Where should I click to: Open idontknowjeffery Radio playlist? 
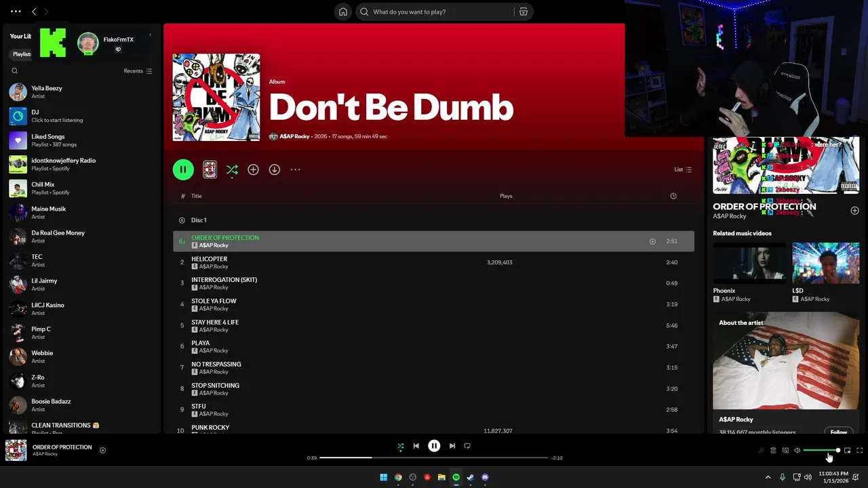(81, 164)
